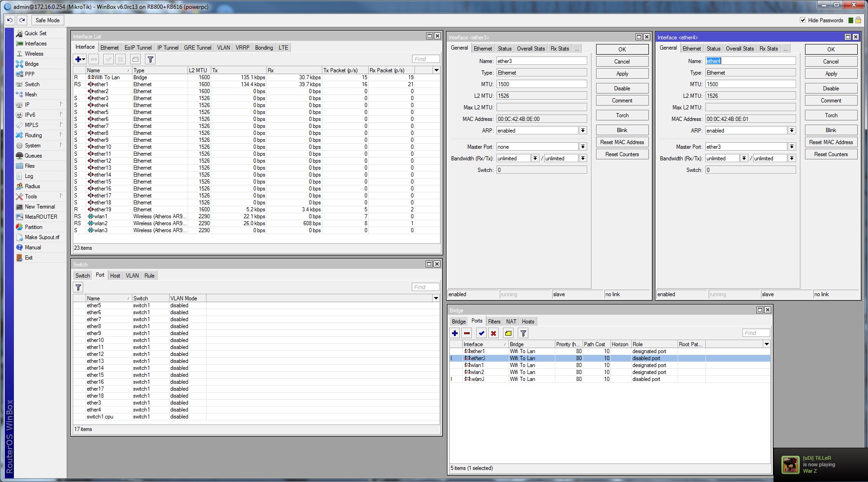Open Status tab in ether3 window

click(504, 49)
